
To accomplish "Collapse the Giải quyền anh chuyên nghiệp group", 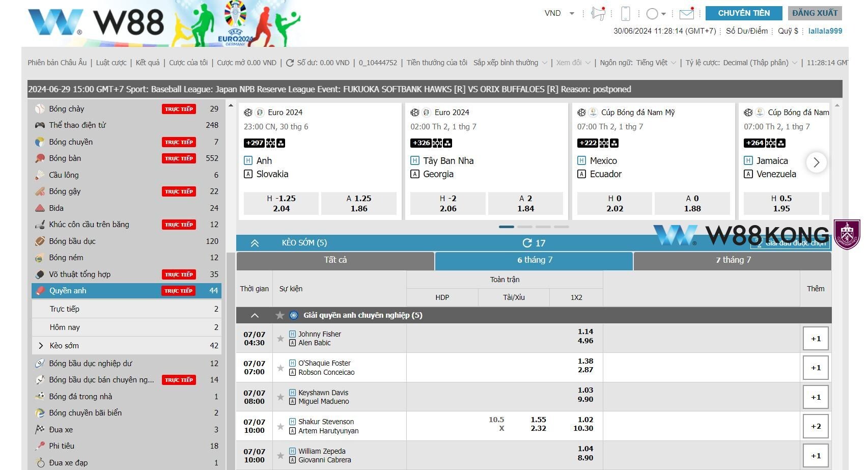I will [x=255, y=315].
